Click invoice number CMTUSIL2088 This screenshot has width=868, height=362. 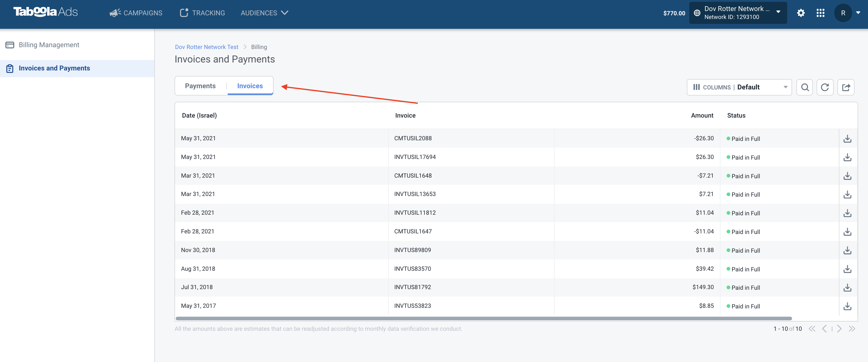(x=413, y=138)
